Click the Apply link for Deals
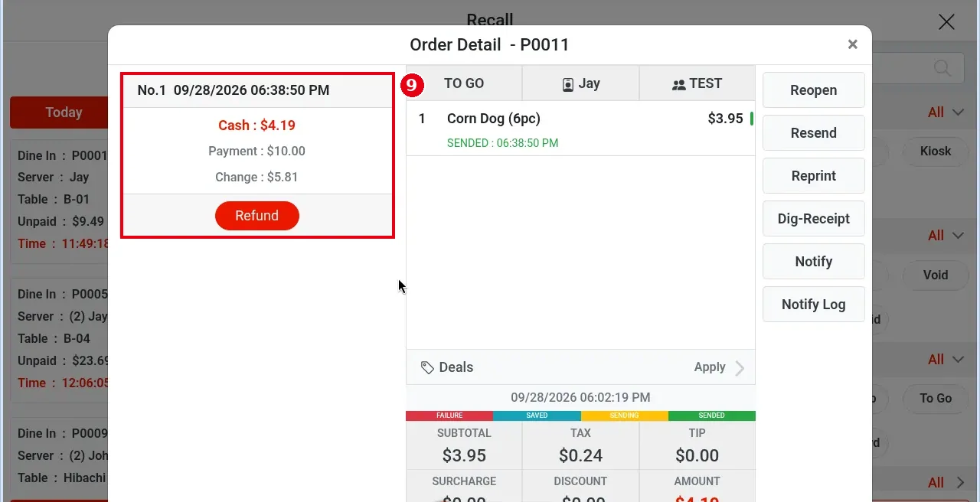Viewport: 980px width, 502px height. [x=710, y=367]
